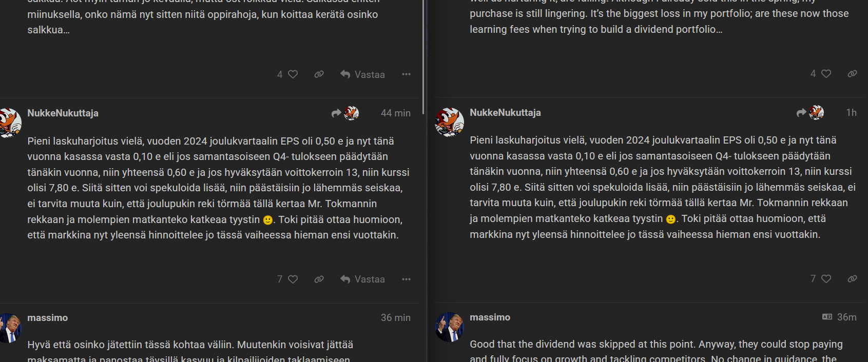Reply with Vastaa on NukkeNukuttaja's post
This screenshot has height=362, width=868.
[362, 279]
